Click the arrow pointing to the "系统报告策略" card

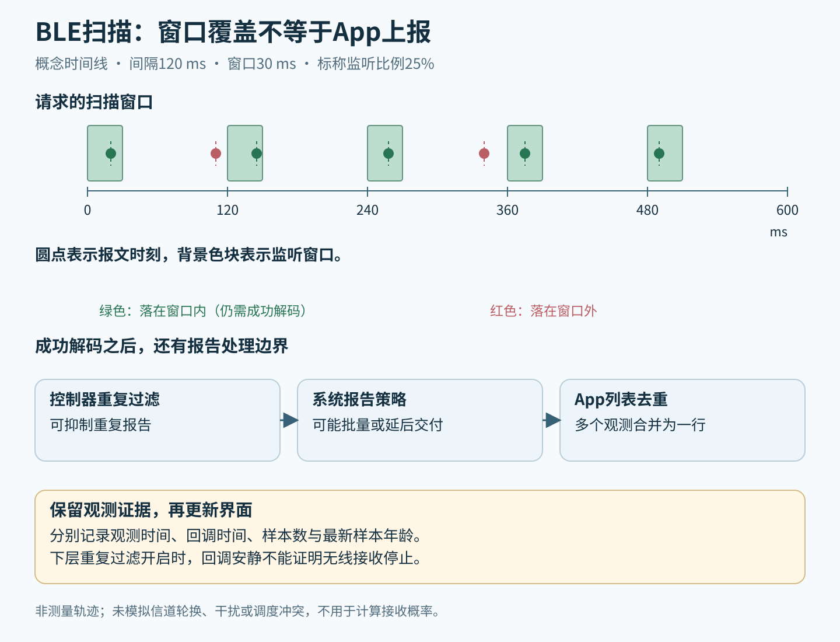[289, 420]
